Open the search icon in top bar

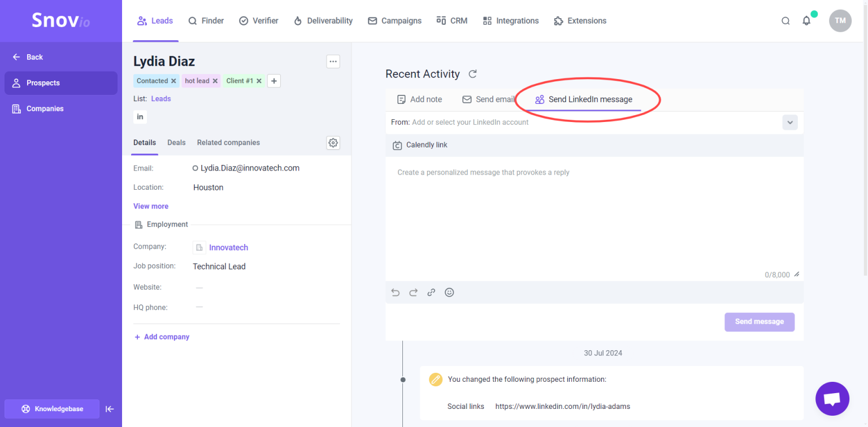[785, 21]
